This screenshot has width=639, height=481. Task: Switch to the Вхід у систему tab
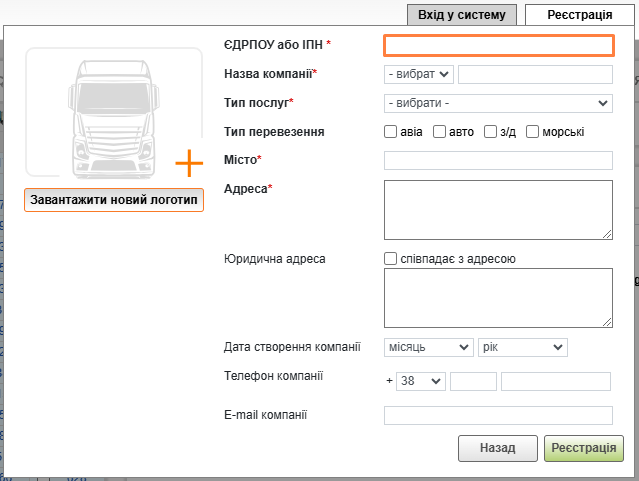point(462,14)
